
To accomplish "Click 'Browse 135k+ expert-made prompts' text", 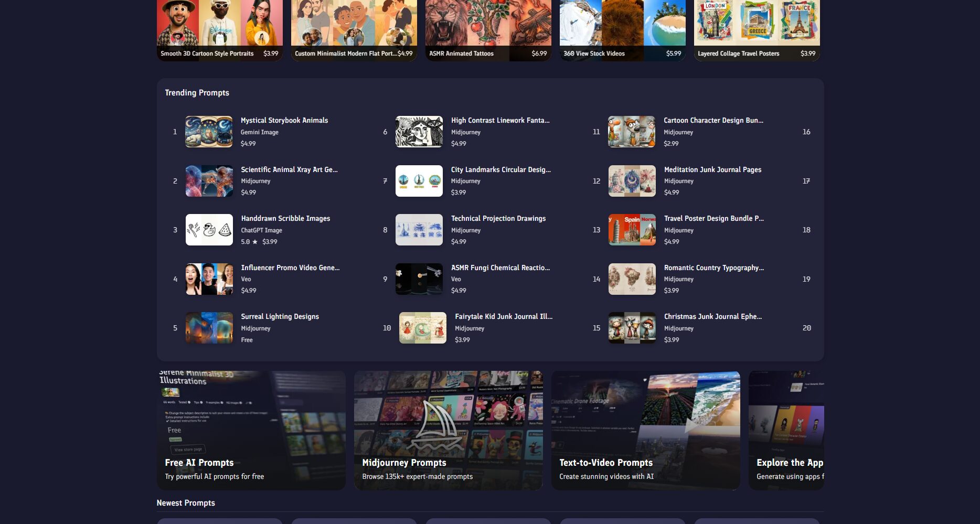I will [x=418, y=476].
